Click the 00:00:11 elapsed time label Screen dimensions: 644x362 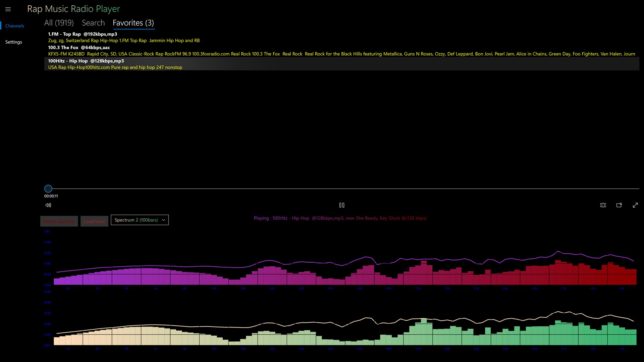point(51,196)
